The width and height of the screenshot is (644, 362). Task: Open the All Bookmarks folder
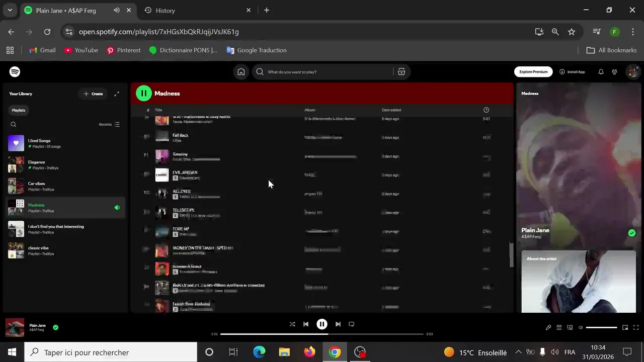pos(612,50)
